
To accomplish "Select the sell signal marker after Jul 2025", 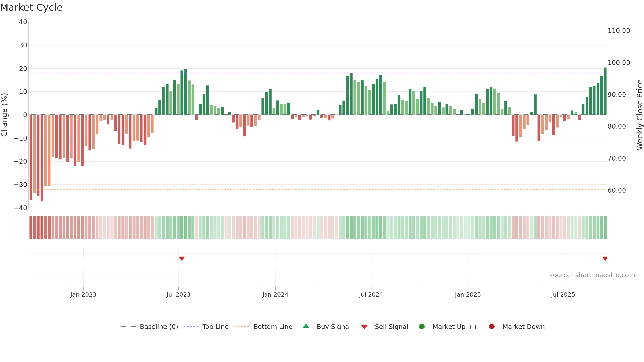I will coord(605,258).
